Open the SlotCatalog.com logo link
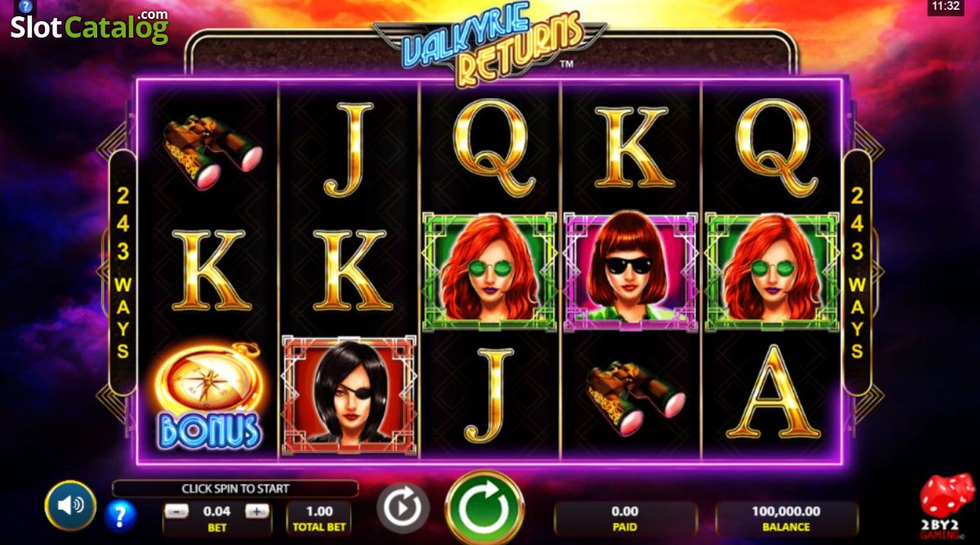The height and width of the screenshot is (545, 980). click(x=90, y=27)
